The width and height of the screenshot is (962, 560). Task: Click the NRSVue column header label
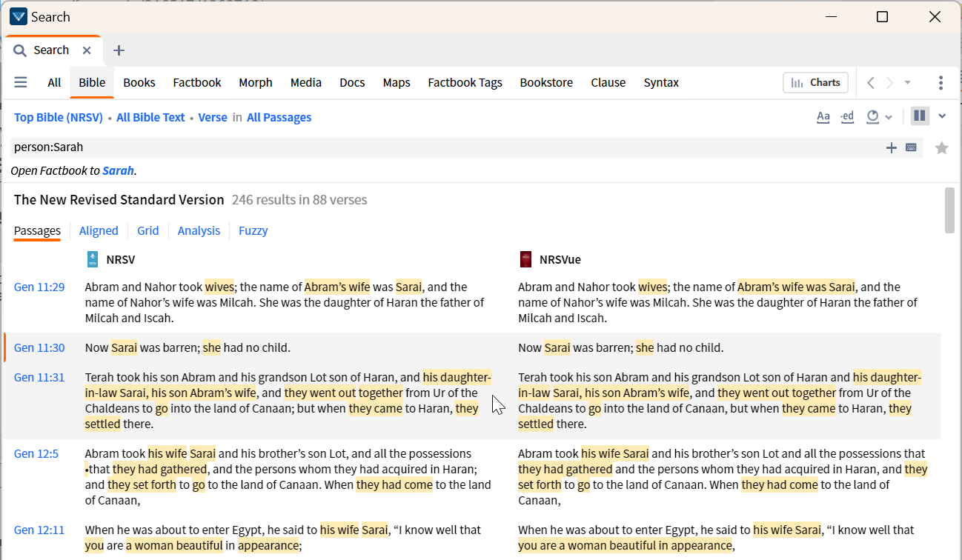pyautogui.click(x=560, y=259)
